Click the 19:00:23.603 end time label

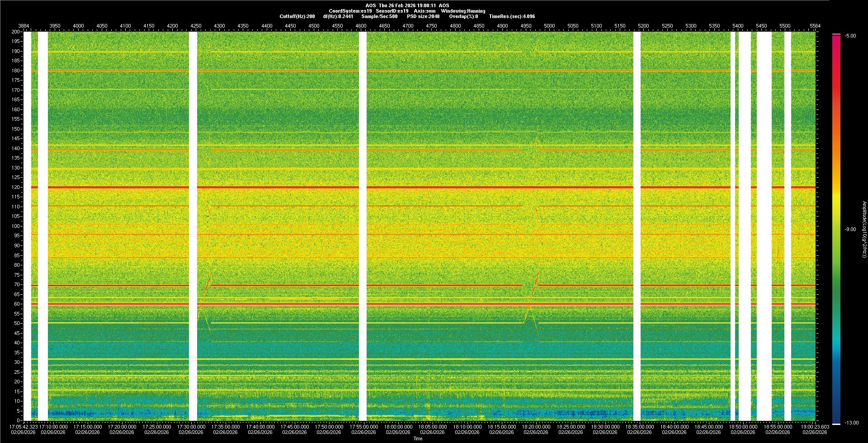point(815,427)
